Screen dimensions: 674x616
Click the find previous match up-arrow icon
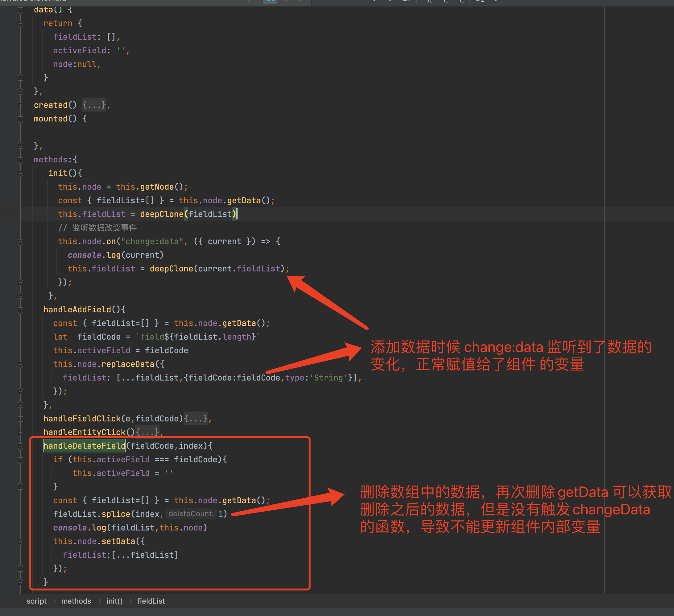[x=375, y=1]
